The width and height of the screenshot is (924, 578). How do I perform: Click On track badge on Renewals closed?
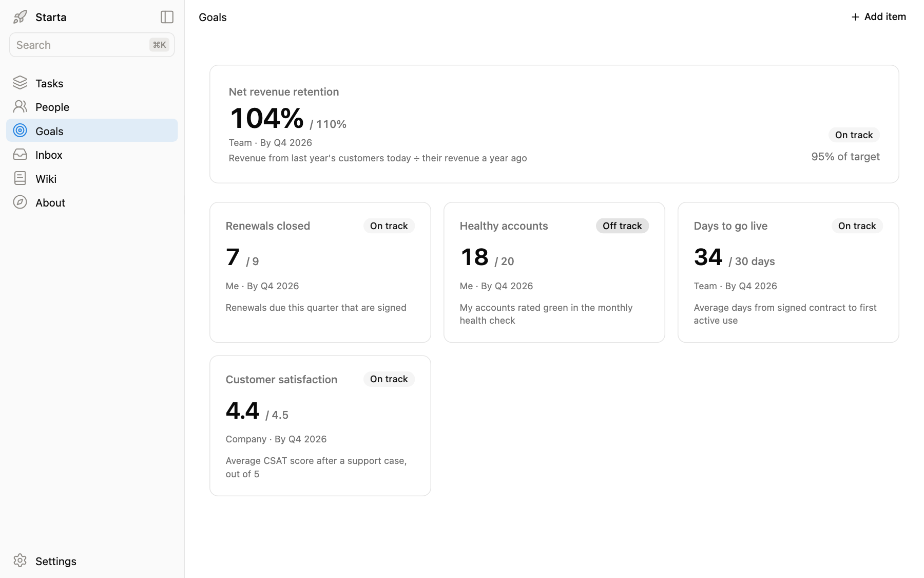389,226
